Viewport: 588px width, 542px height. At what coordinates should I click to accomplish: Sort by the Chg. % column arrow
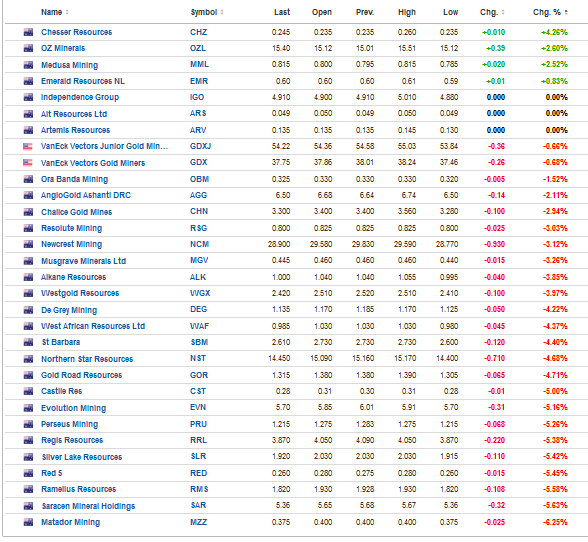click(566, 12)
